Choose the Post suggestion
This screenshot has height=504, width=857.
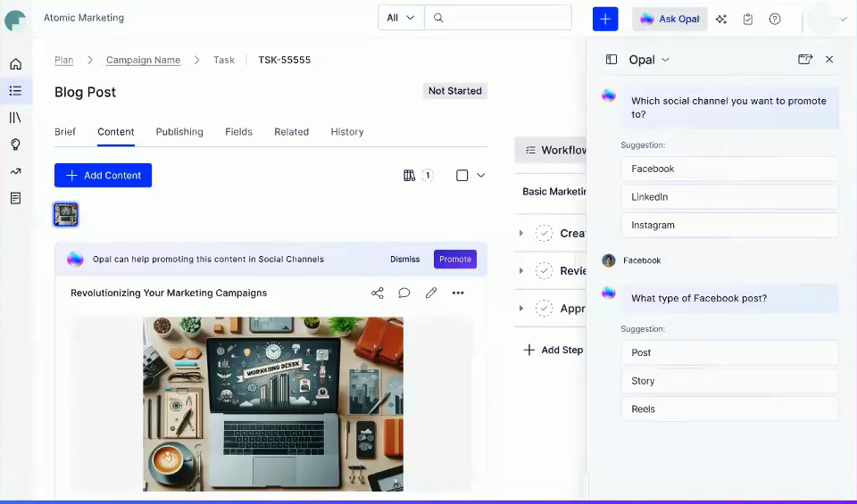tap(729, 352)
